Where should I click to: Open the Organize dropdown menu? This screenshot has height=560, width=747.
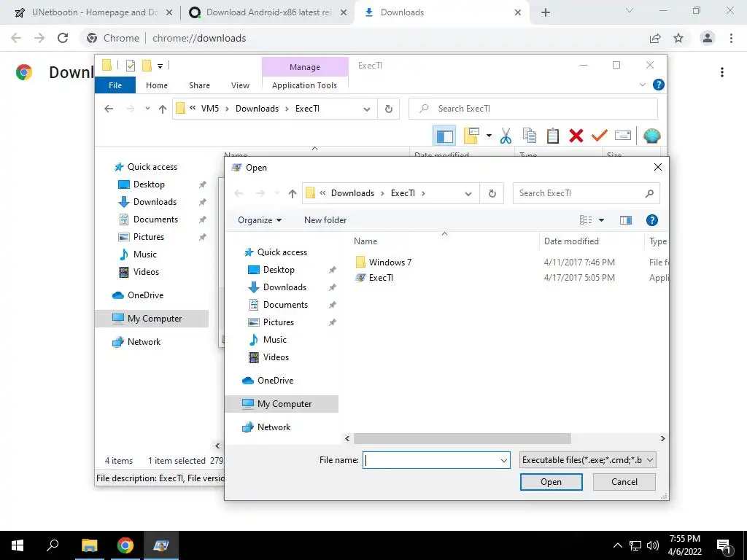tap(260, 220)
